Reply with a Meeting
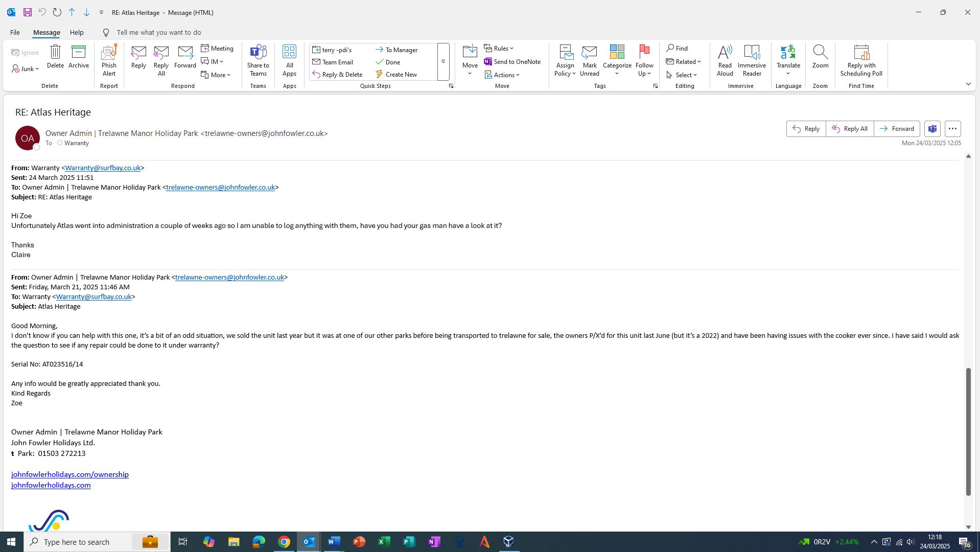This screenshot has height=552, width=980. tap(217, 48)
